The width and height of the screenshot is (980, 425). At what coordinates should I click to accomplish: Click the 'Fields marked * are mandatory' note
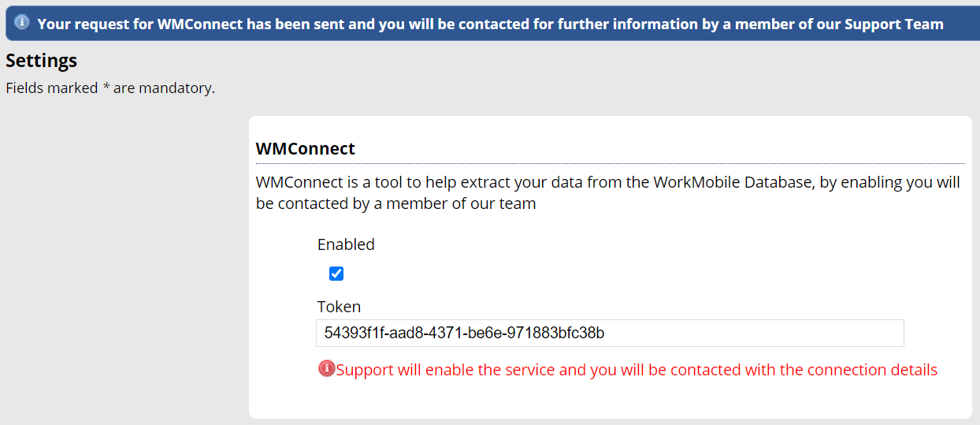tap(110, 88)
